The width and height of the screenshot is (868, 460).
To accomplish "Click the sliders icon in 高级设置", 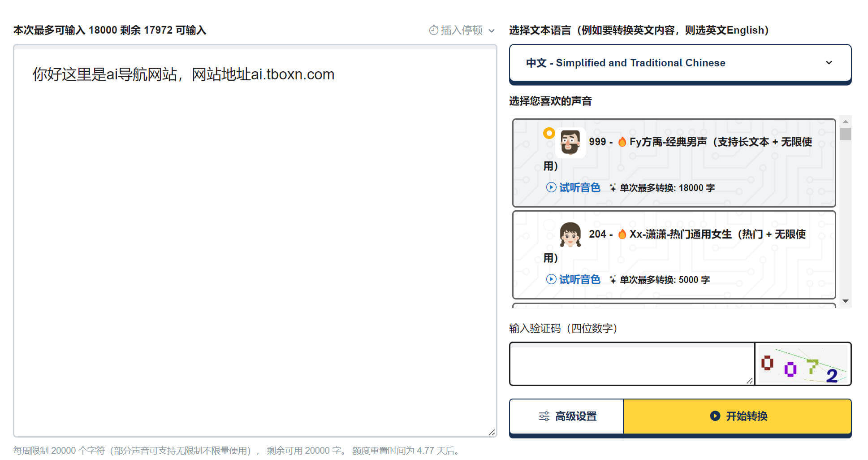I will 544,416.
